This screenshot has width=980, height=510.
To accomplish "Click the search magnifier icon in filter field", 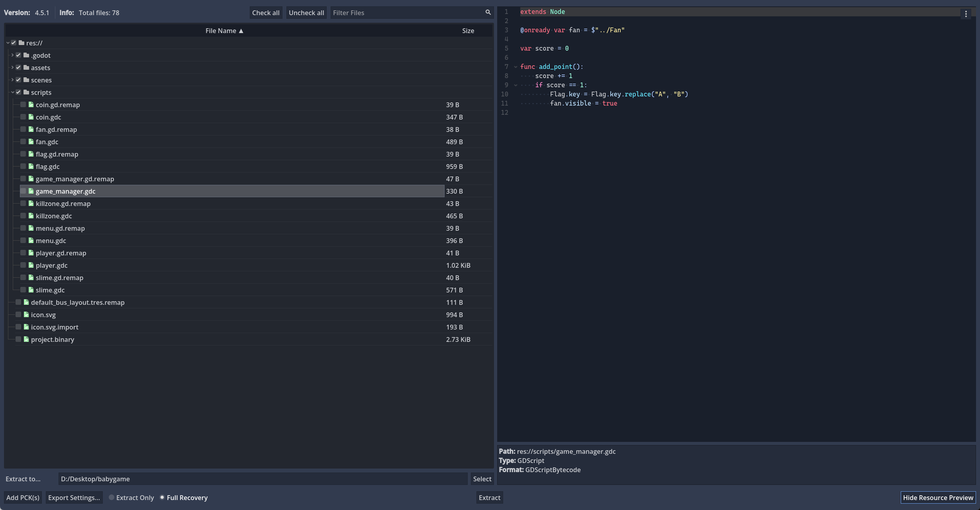I will click(x=488, y=12).
